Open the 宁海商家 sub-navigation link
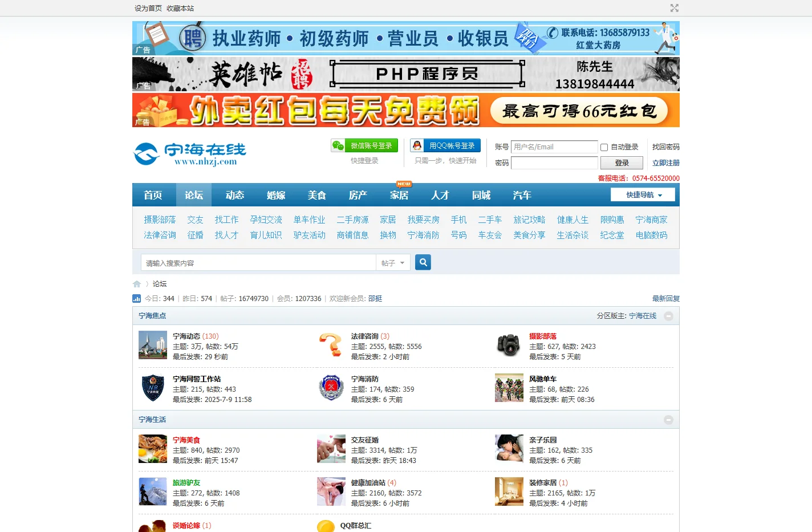The height and width of the screenshot is (532, 812). pyautogui.click(x=651, y=220)
